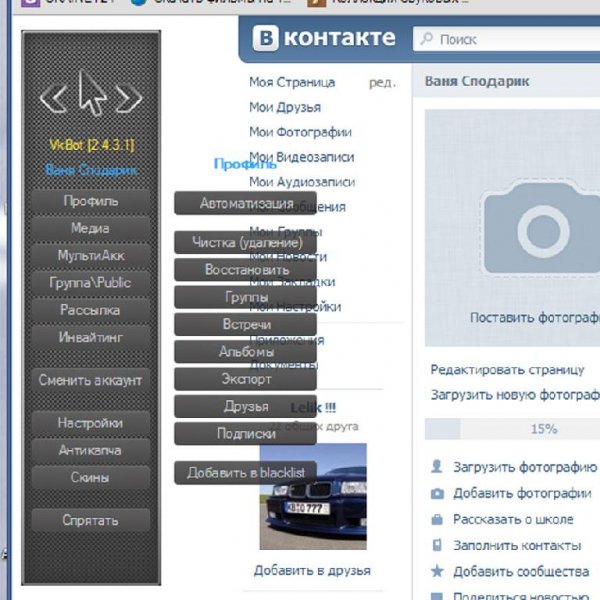Click the VkBot [2.4.3.1] version label
The width and height of the screenshot is (600, 600).
[92, 145]
